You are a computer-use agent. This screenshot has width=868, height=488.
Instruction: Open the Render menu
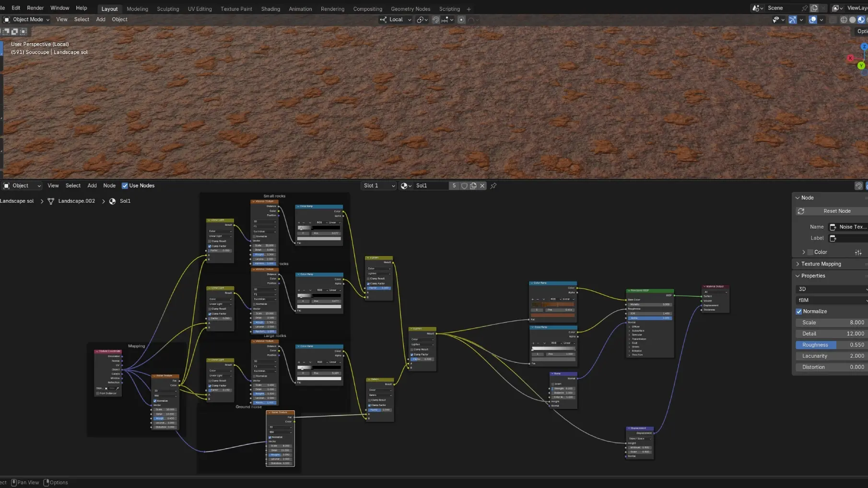35,8
